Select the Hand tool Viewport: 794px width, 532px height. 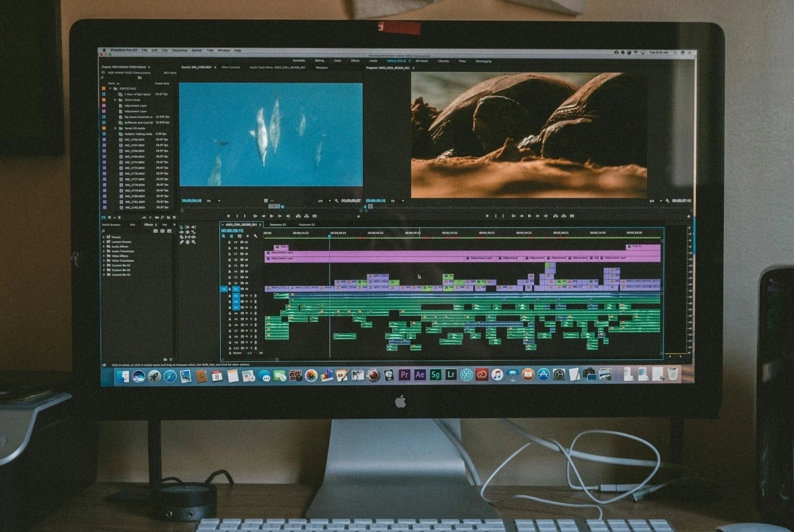pos(188,242)
